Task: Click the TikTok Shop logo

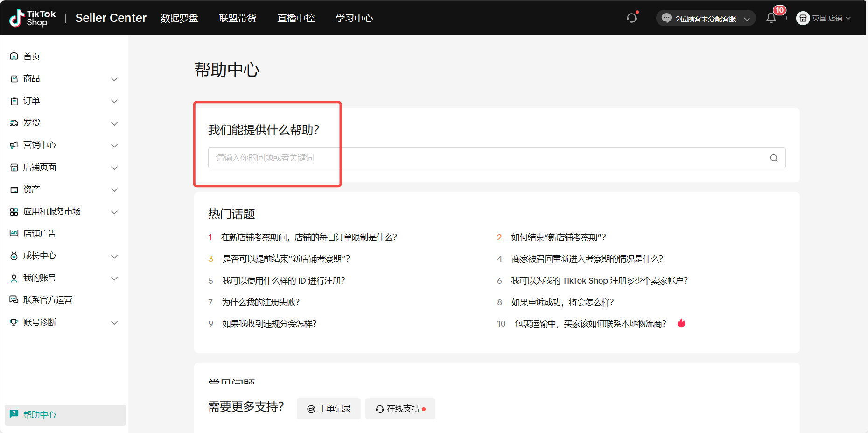Action: click(x=33, y=18)
